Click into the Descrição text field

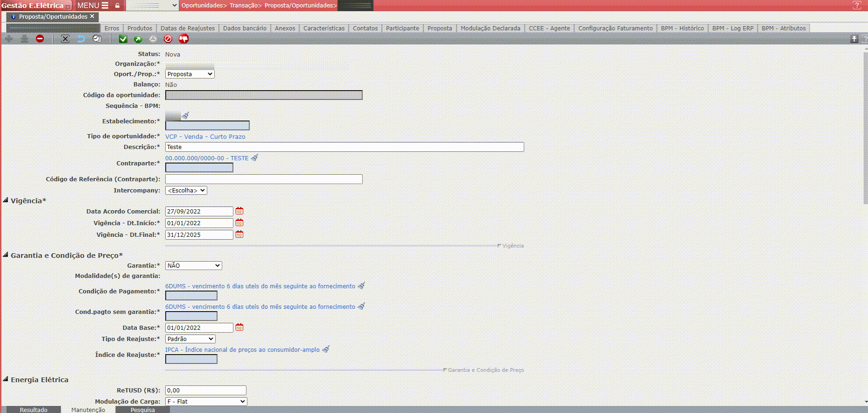344,147
